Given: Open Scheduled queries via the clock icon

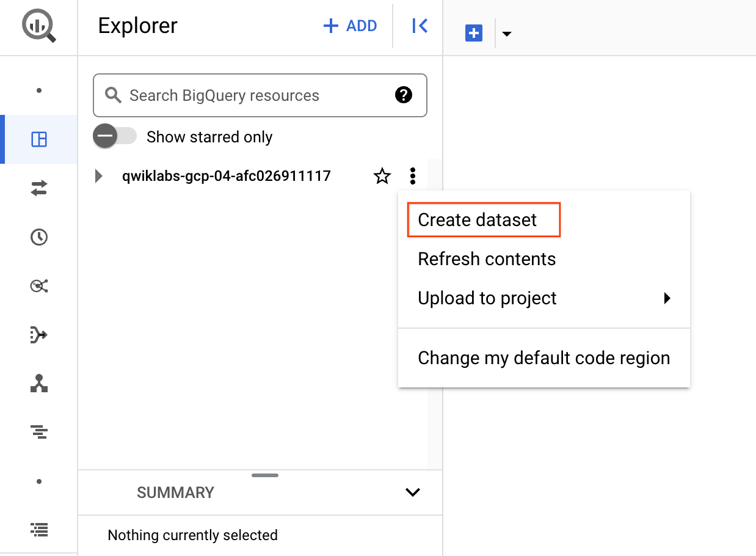Looking at the screenshot, I should click(38, 237).
